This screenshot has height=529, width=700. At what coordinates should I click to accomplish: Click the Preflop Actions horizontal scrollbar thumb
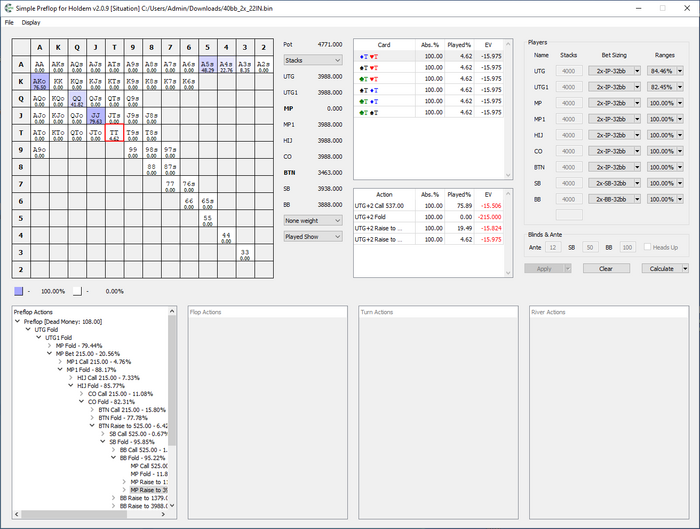coord(74,514)
